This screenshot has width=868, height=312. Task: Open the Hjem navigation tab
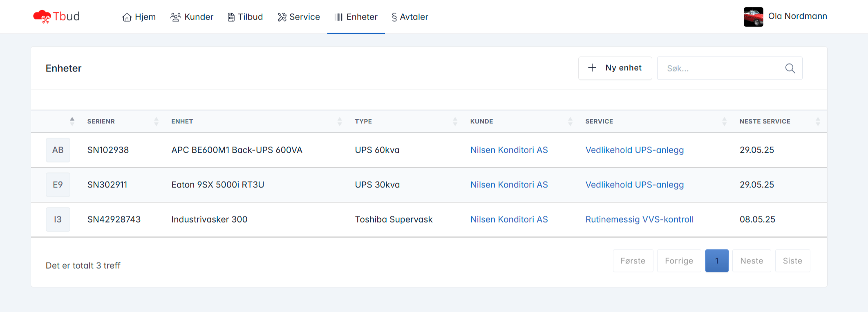[x=139, y=17]
